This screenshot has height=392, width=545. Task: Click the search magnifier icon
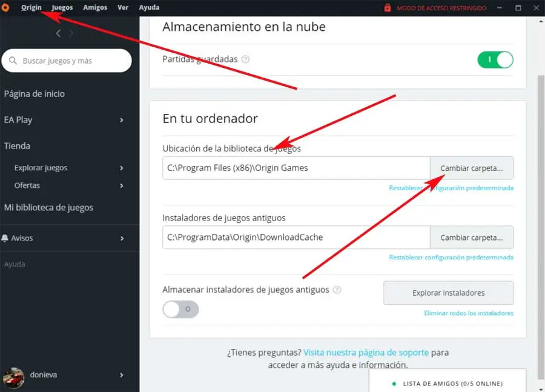point(13,61)
